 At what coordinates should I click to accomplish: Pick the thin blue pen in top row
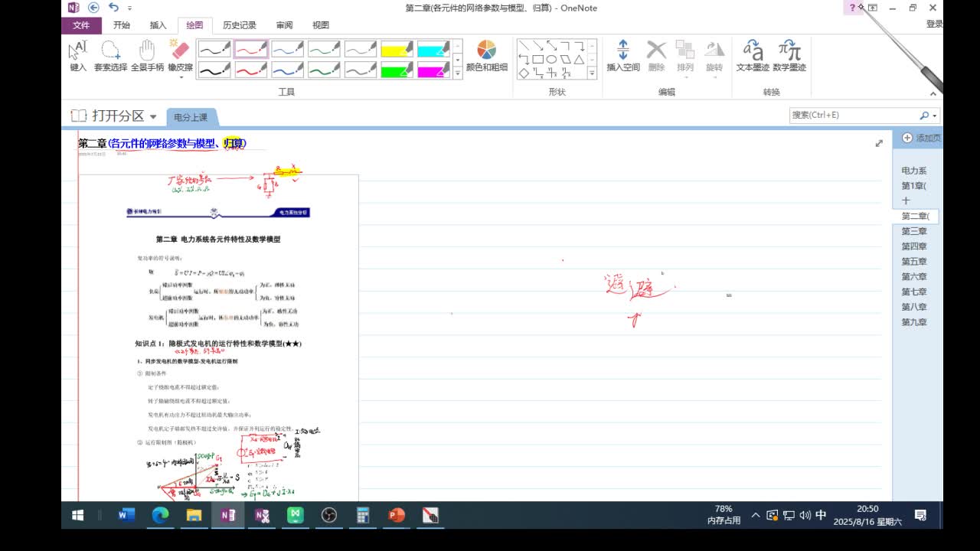(x=288, y=49)
